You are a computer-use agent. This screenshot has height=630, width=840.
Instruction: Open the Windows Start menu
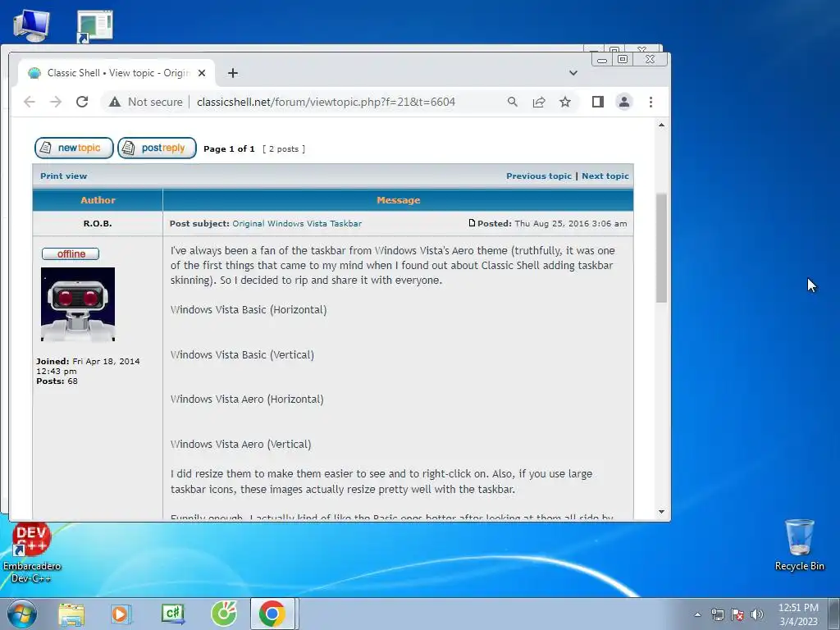click(21, 614)
